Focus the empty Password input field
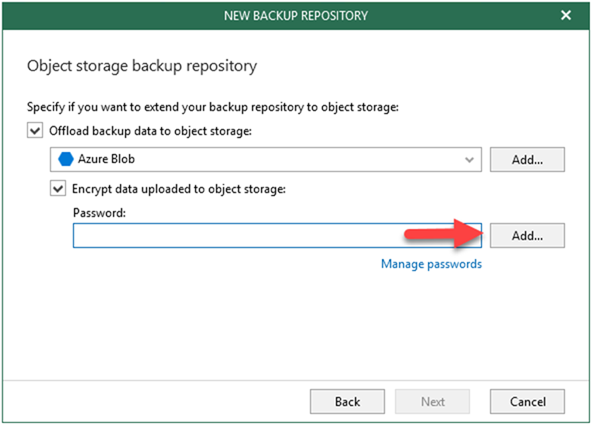Viewport: 591px width, 424px height. point(277,236)
